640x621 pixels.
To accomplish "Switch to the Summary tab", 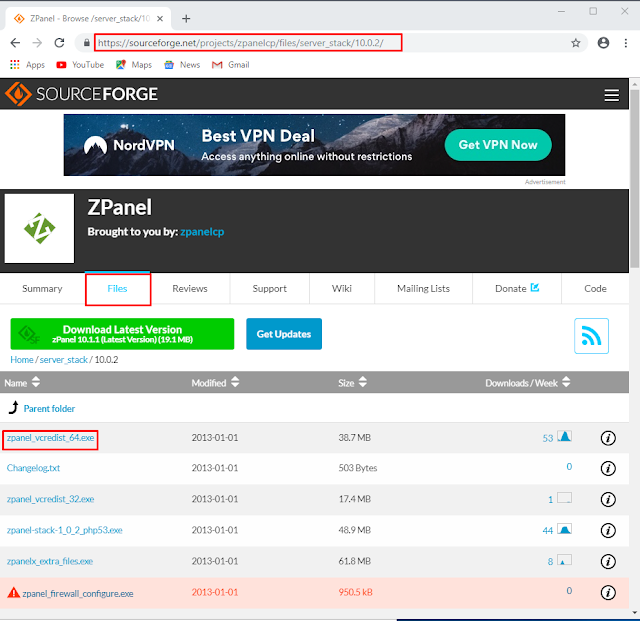I will (x=42, y=289).
